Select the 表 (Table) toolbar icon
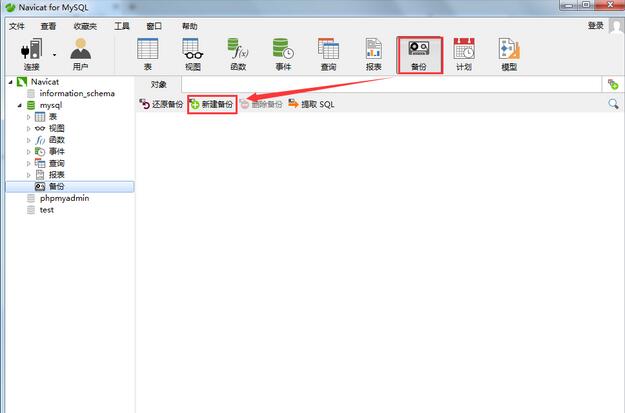Screen dimensions: 625x413 [147, 54]
